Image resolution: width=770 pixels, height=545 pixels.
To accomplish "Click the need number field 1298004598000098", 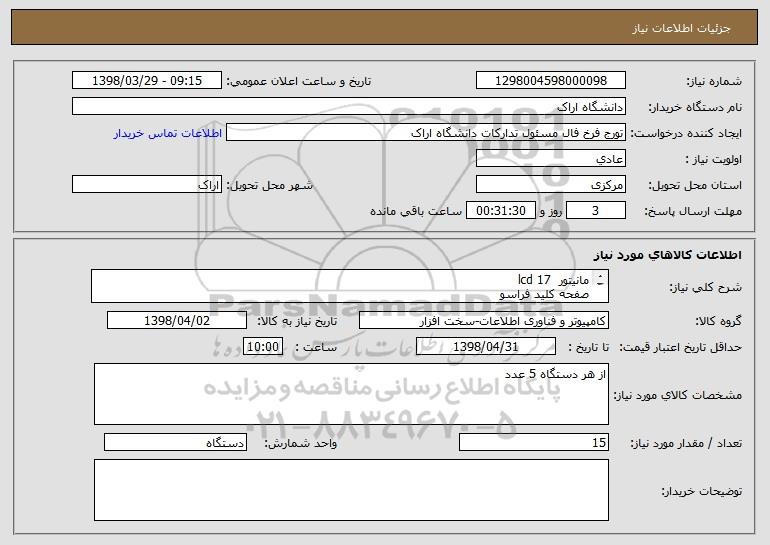I will (550, 81).
